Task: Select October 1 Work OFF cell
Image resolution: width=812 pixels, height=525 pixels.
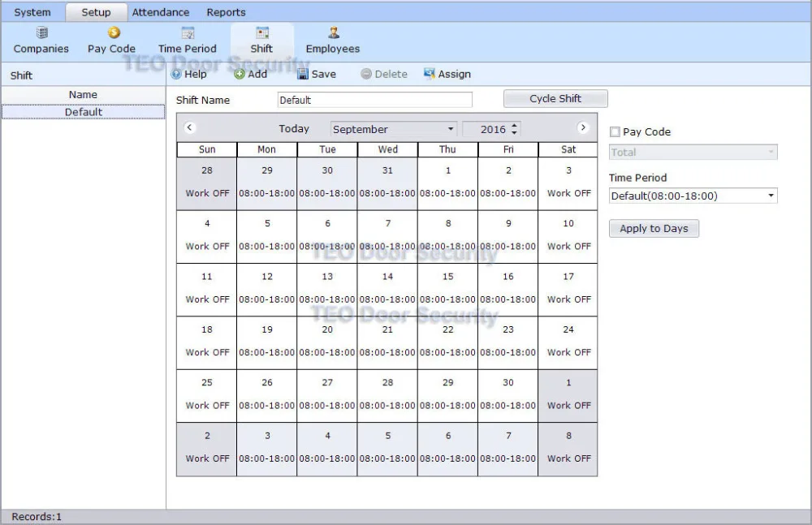Action: 568,396
